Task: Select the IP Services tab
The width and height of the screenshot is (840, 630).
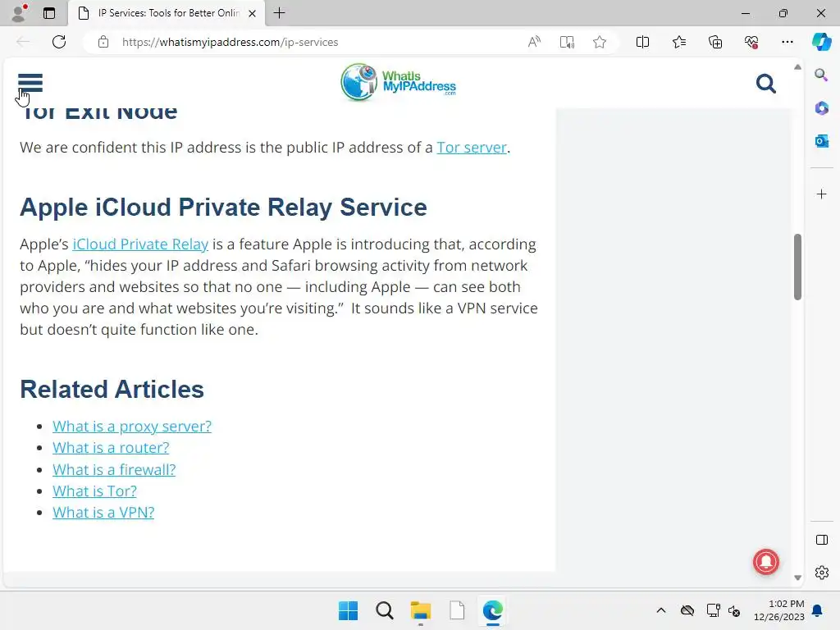Action: click(x=166, y=13)
